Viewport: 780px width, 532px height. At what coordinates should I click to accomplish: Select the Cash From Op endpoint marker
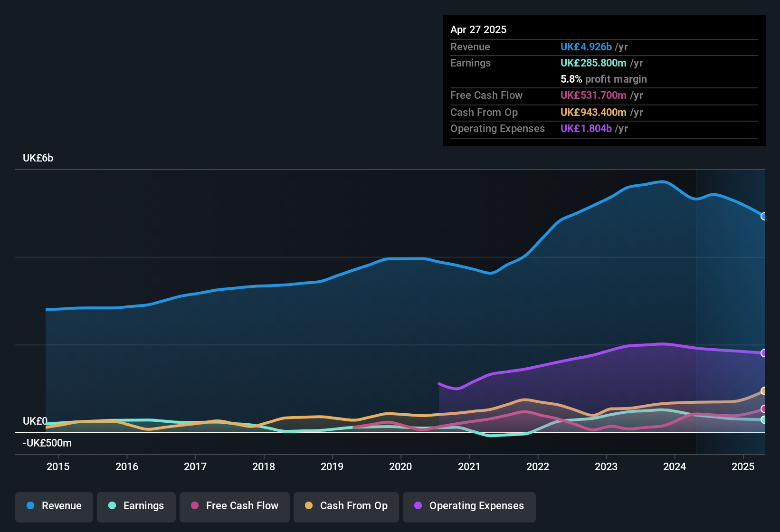click(x=764, y=391)
